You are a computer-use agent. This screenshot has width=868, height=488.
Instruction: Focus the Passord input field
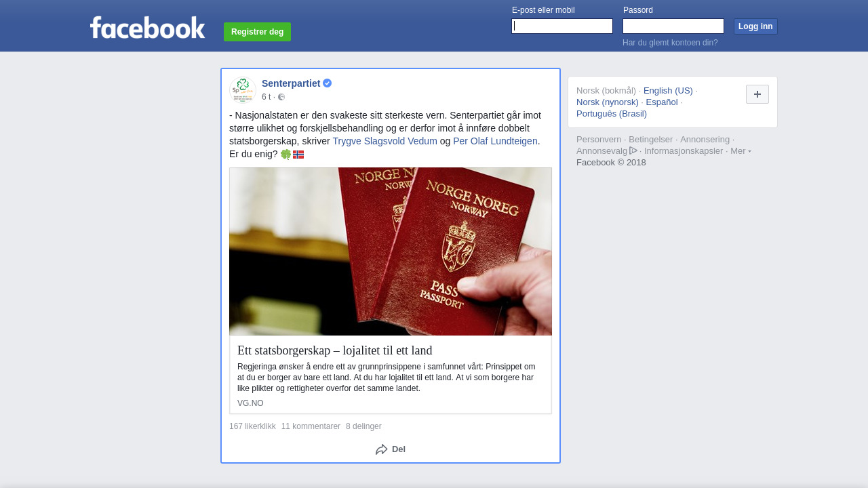673,26
